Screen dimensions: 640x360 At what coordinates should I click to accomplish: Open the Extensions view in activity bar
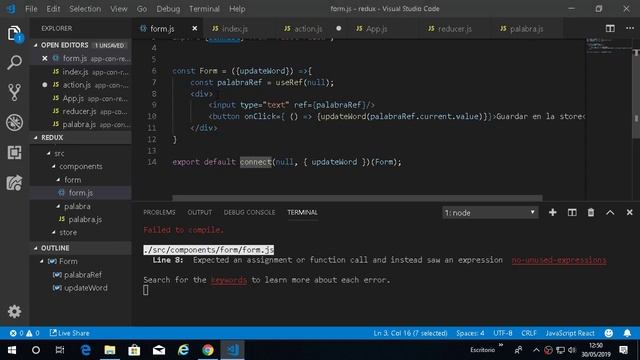[14, 152]
